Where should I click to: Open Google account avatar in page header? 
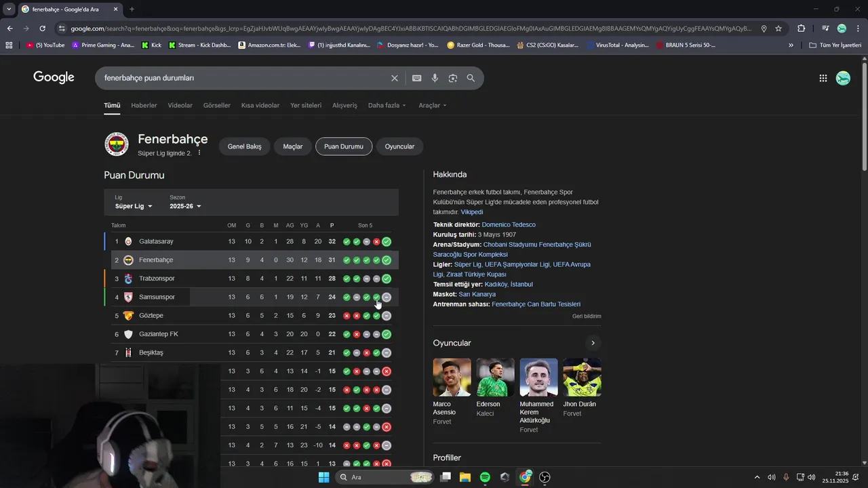click(843, 78)
